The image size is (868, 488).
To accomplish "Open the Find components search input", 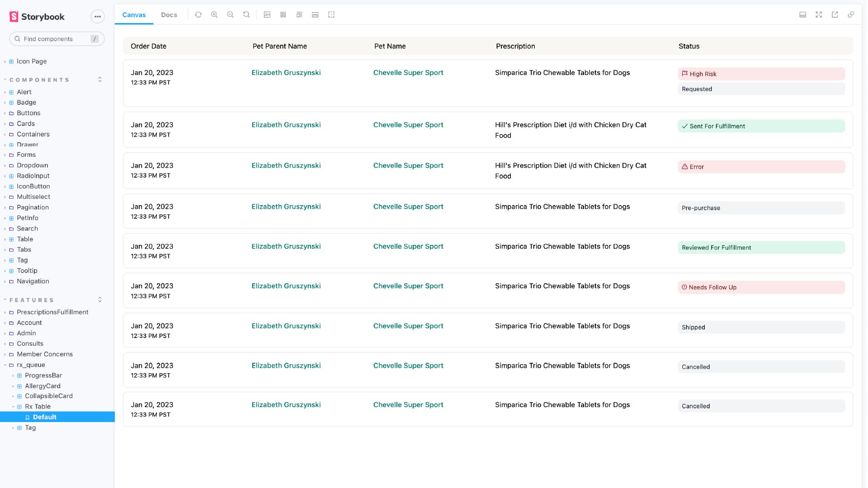I will click(x=57, y=39).
